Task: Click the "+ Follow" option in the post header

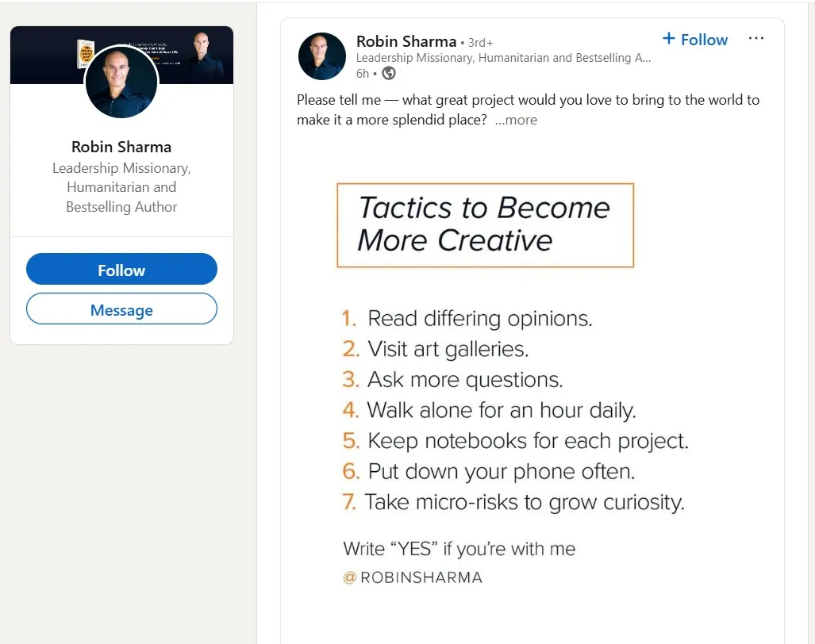Action: point(694,39)
